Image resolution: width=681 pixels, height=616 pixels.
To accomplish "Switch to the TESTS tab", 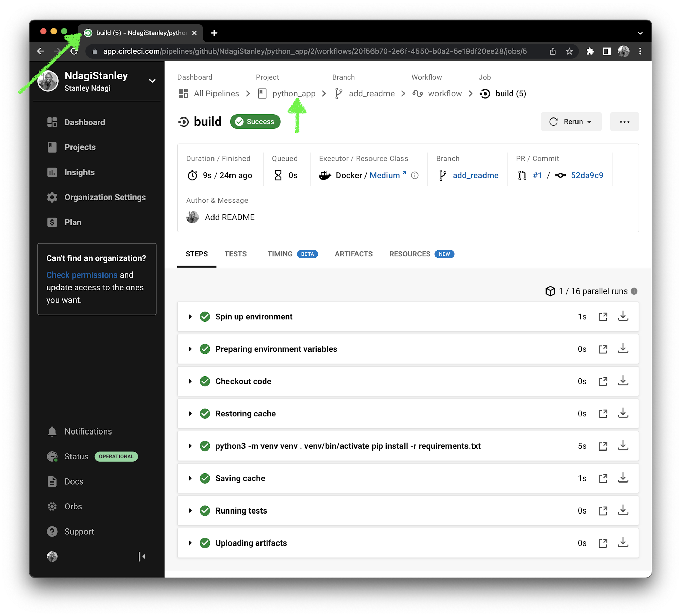I will 235,254.
